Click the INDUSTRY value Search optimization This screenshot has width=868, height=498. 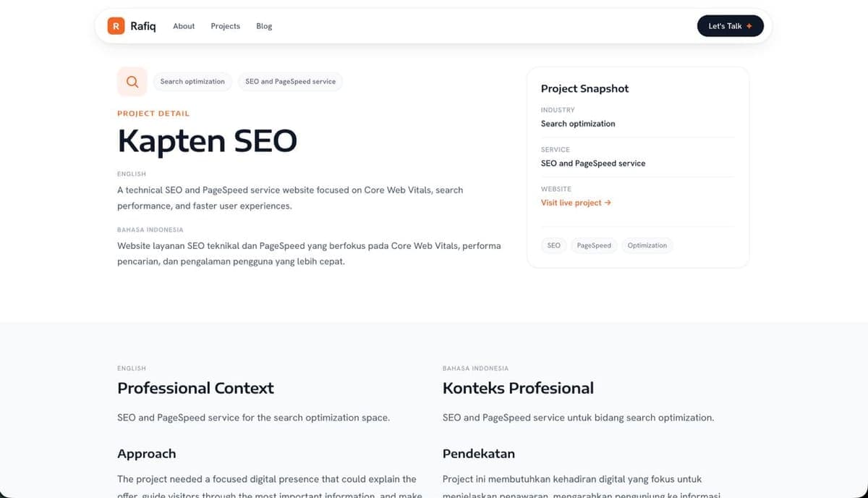click(x=578, y=124)
